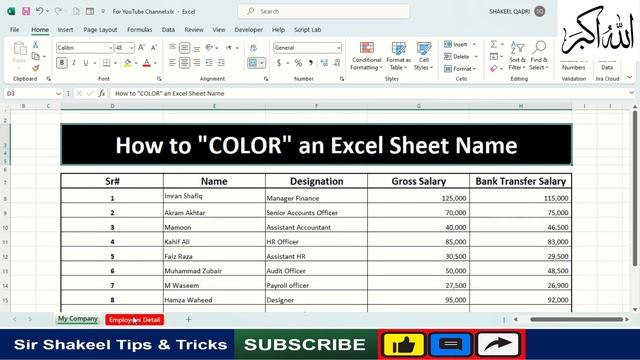The height and width of the screenshot is (360, 640).
Task: Click the formula bar text field
Action: click(x=369, y=93)
